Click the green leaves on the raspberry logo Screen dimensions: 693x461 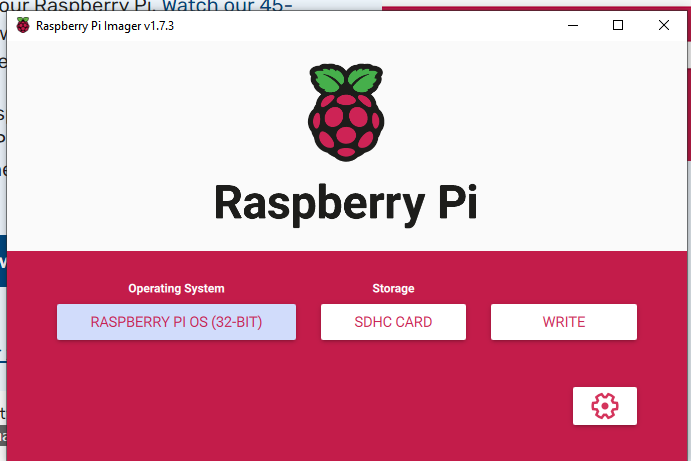344,80
